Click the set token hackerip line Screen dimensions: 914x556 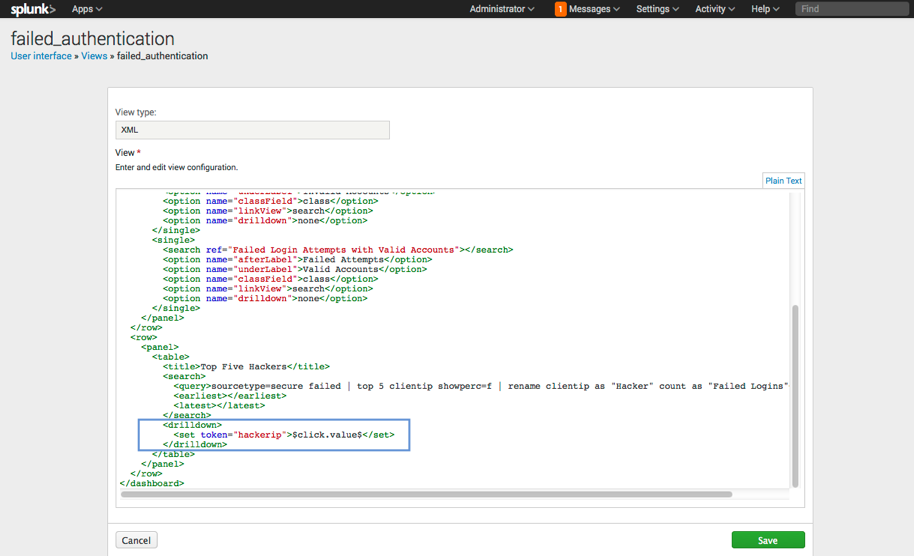[284, 435]
